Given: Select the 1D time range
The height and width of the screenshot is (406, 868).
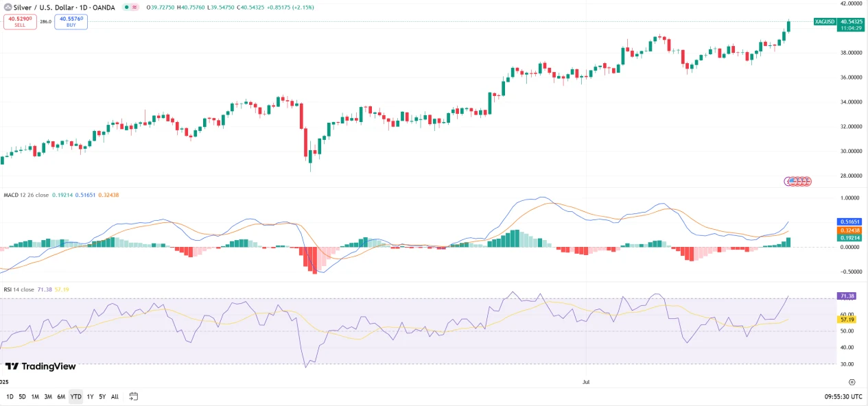Looking at the screenshot, I should pyautogui.click(x=10, y=396).
